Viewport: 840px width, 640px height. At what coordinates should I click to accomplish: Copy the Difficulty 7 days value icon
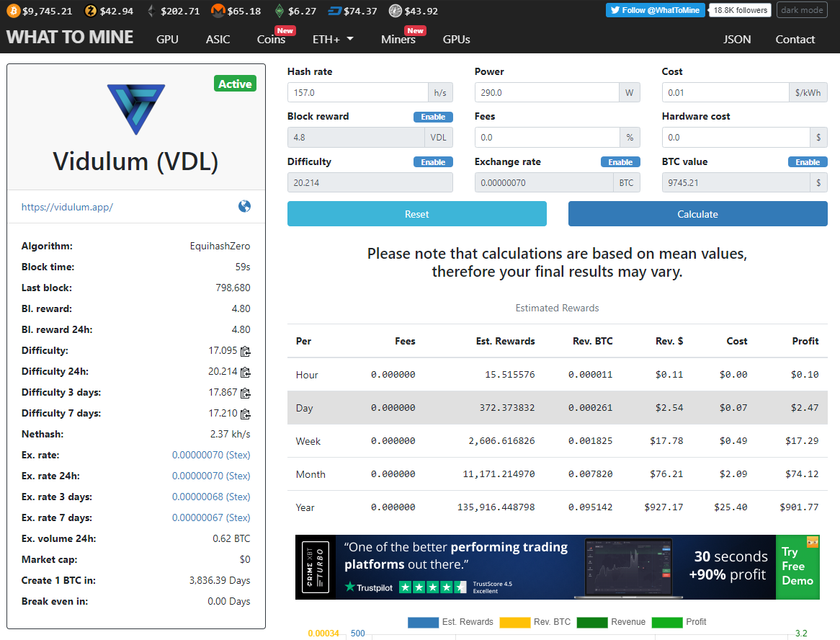tap(246, 414)
